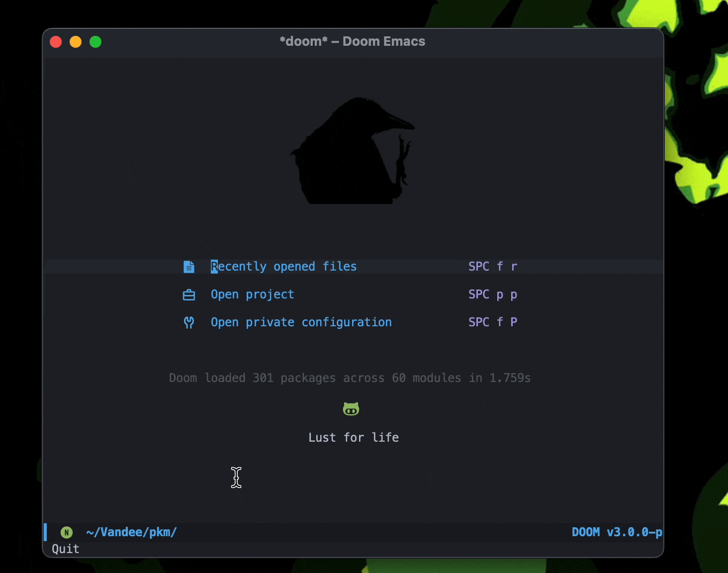
Task: Open the green GitHub octocat icon
Action: [351, 409]
